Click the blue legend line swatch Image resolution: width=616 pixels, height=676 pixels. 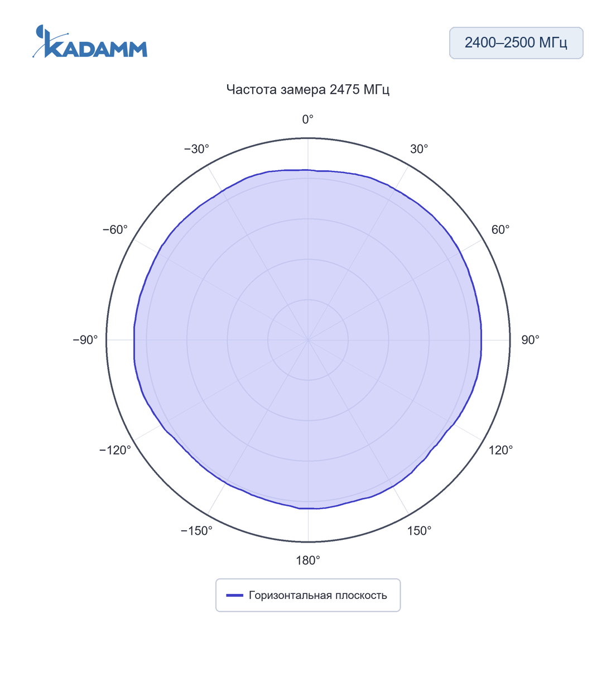(234, 596)
